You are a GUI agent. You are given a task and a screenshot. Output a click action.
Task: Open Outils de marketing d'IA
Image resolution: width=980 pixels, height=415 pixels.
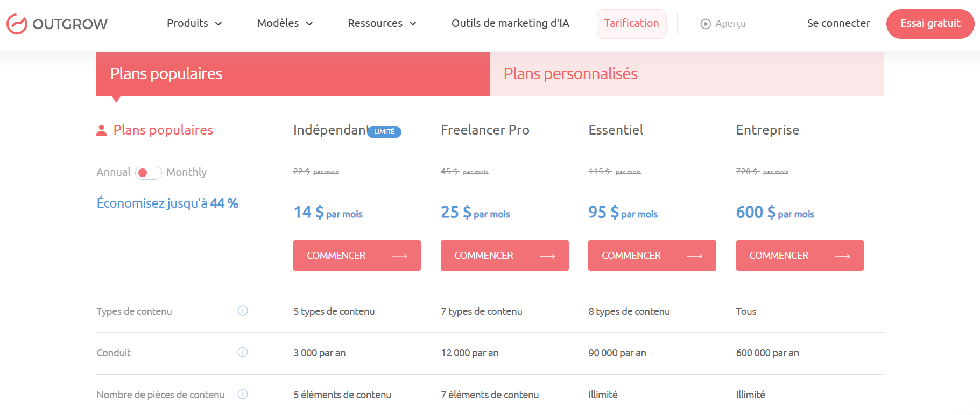coord(510,23)
